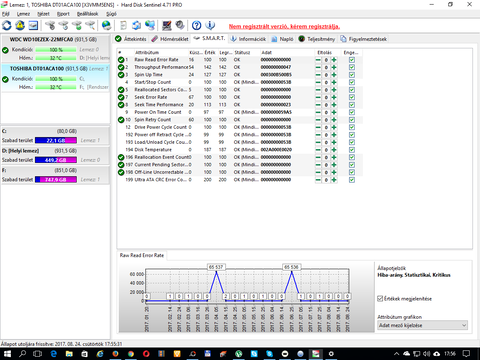Viewport: 480px width, 360px height.
Task: Toggle the Ultra ATA CRC Error enable checkbox
Action: 352,180
